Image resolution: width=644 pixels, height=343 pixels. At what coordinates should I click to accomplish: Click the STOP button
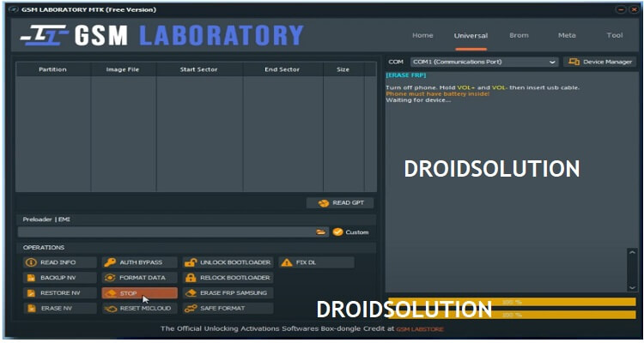point(140,293)
